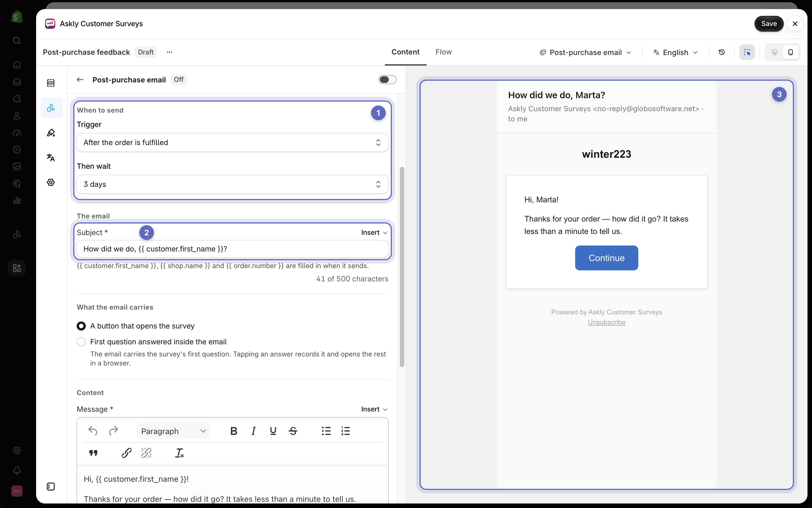Image resolution: width=812 pixels, height=508 pixels.
Task: Open the Shopify store avatar at bottom
Action: tap(17, 491)
